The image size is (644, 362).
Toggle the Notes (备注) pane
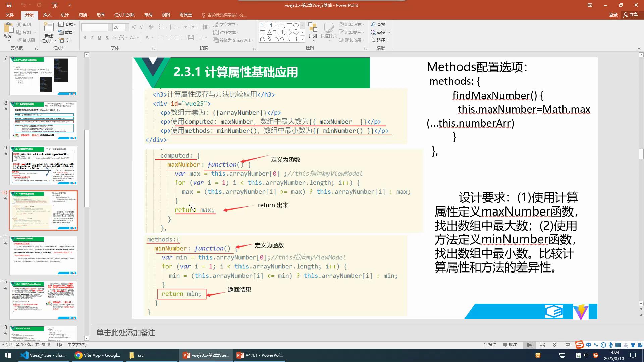click(489, 345)
